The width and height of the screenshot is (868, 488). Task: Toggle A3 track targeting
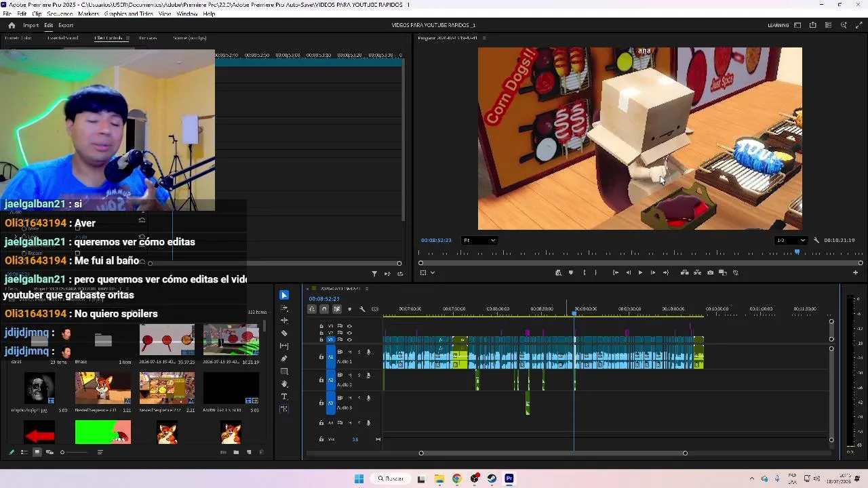click(331, 403)
